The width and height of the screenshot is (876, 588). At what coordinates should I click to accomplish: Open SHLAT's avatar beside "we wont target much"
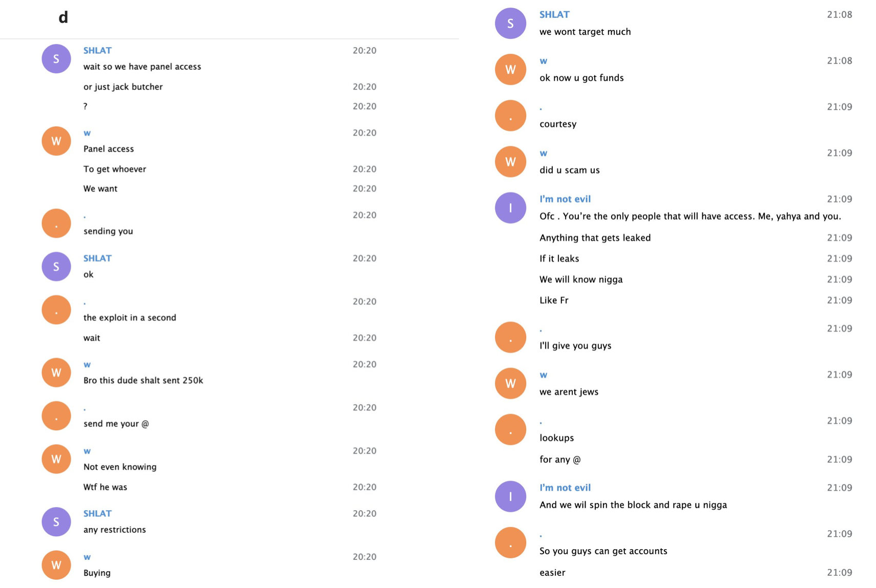click(x=510, y=23)
